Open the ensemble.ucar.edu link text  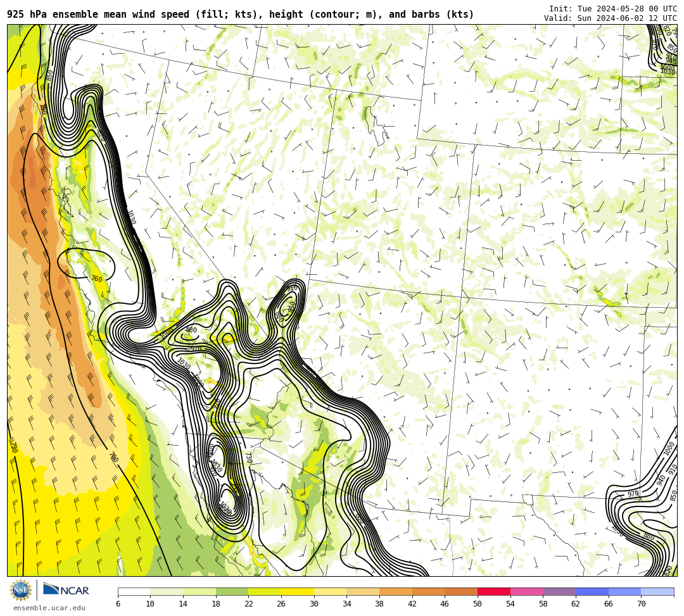point(49,608)
